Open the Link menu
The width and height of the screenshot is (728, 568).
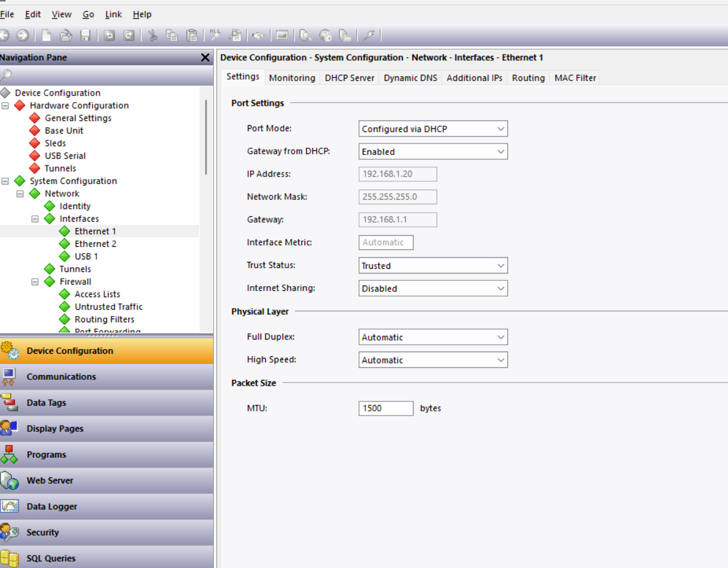click(113, 15)
